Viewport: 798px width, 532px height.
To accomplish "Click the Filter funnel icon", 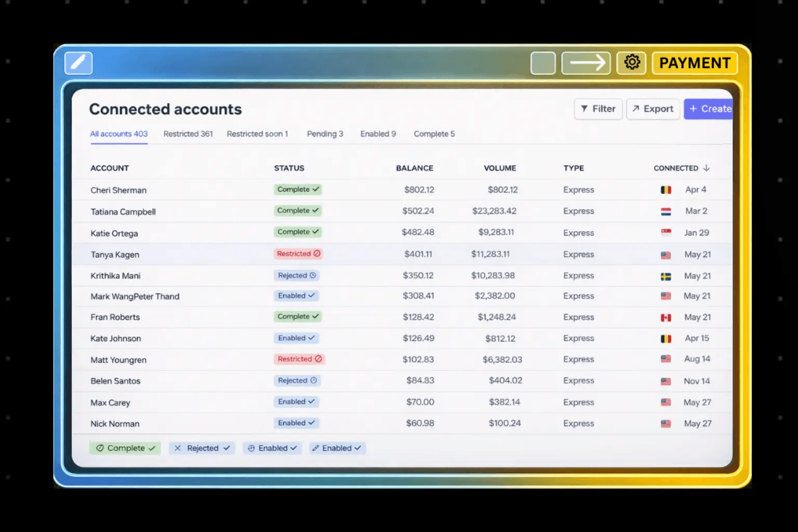I will point(586,109).
